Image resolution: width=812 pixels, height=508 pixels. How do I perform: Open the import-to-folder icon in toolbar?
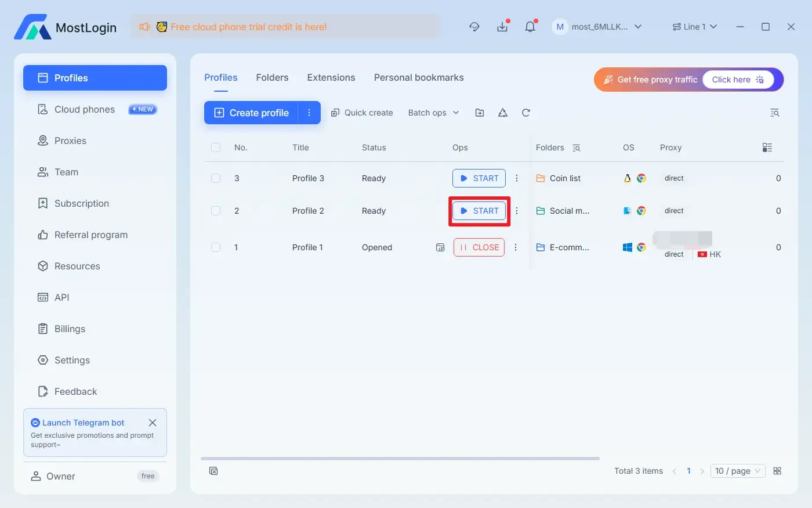click(x=480, y=112)
